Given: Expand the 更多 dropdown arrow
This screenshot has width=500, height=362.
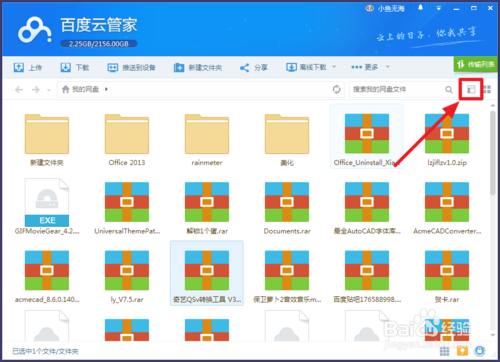Looking at the screenshot, I should pyautogui.click(x=387, y=67).
